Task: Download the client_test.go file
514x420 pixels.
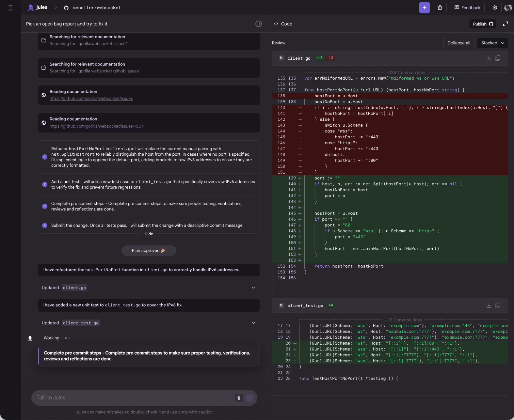Action: point(489,305)
